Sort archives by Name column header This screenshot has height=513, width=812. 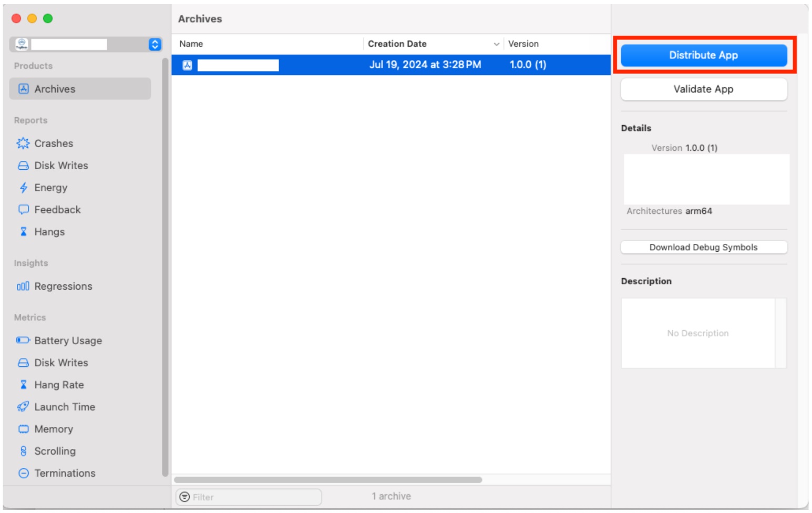pyautogui.click(x=268, y=44)
